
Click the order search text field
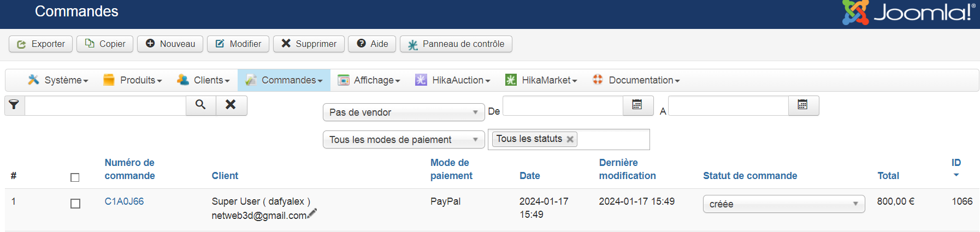[x=105, y=105]
